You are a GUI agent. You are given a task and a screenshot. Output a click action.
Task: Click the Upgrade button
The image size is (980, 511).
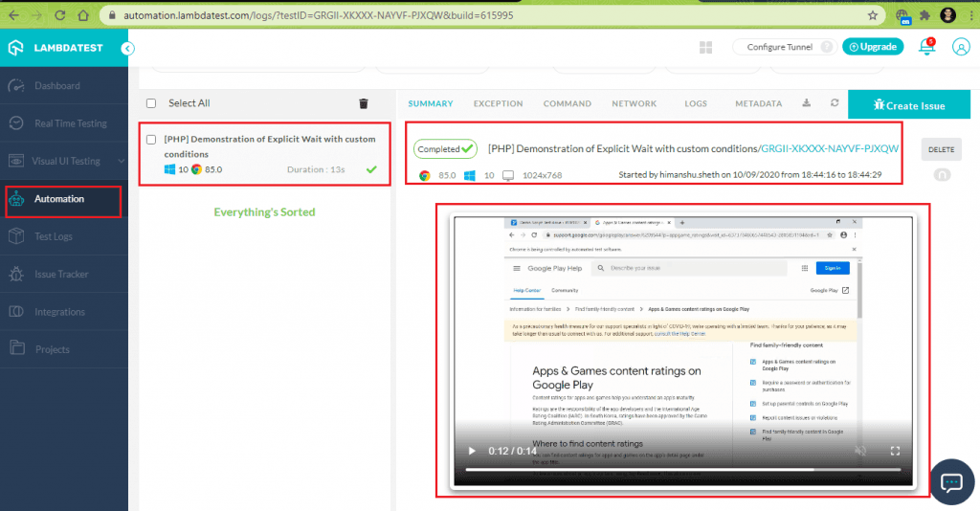click(x=873, y=47)
